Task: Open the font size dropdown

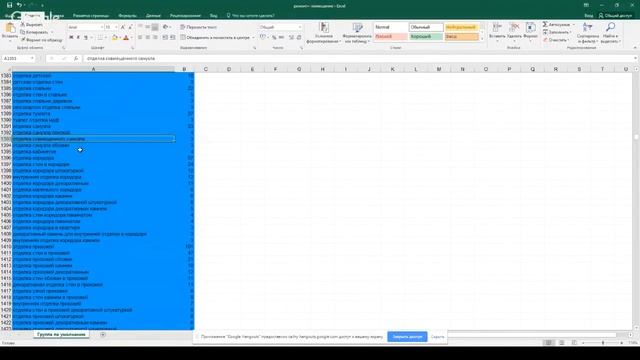Action: coord(116,27)
